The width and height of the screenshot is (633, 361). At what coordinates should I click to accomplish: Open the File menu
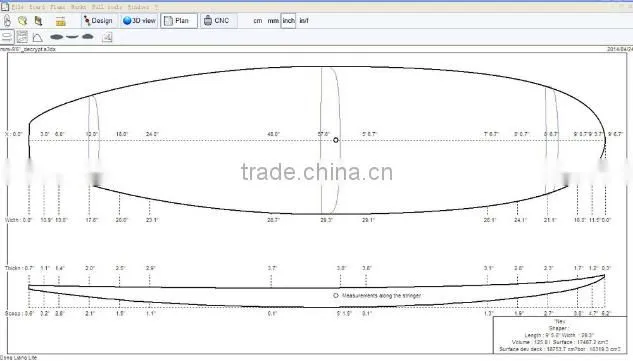tap(17, 7)
